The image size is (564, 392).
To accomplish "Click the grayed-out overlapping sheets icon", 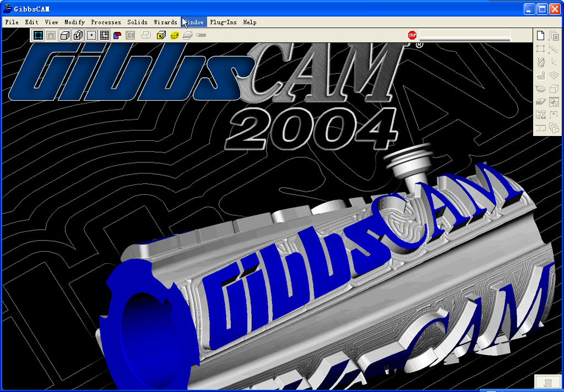I will click(x=145, y=35).
